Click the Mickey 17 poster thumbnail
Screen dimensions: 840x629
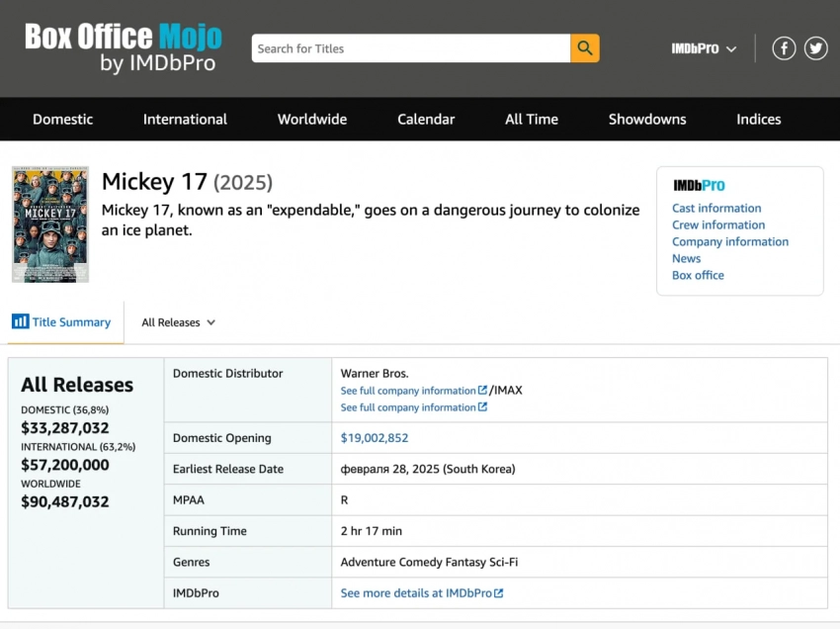coord(50,225)
